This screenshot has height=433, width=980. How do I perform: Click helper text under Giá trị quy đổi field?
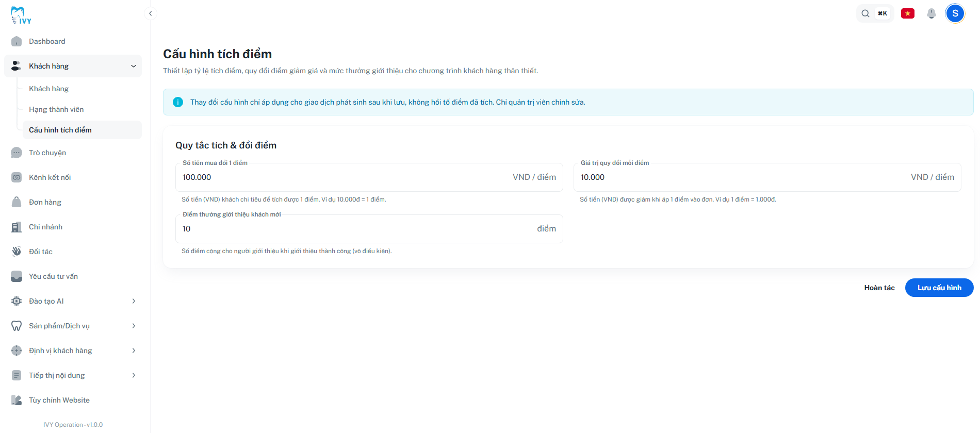point(678,199)
